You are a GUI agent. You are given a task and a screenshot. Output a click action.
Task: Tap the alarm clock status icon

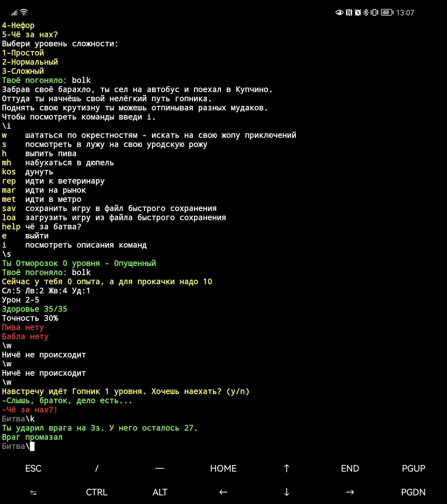tap(358, 12)
